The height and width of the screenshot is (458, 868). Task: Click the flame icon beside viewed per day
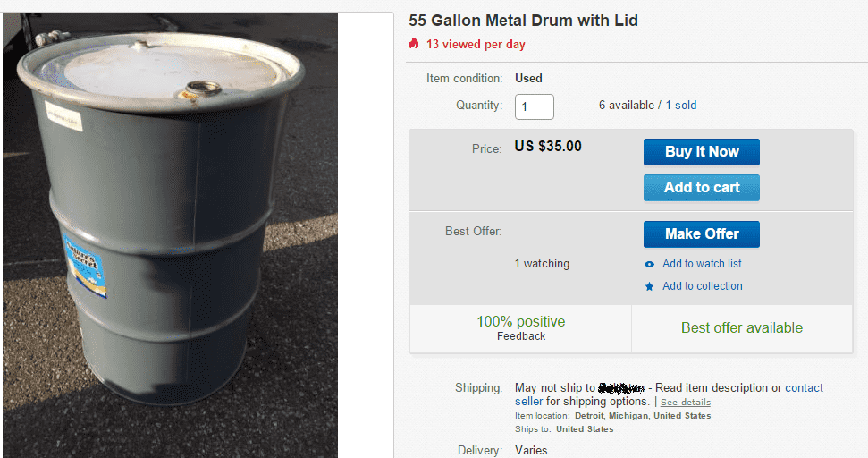pyautogui.click(x=414, y=44)
